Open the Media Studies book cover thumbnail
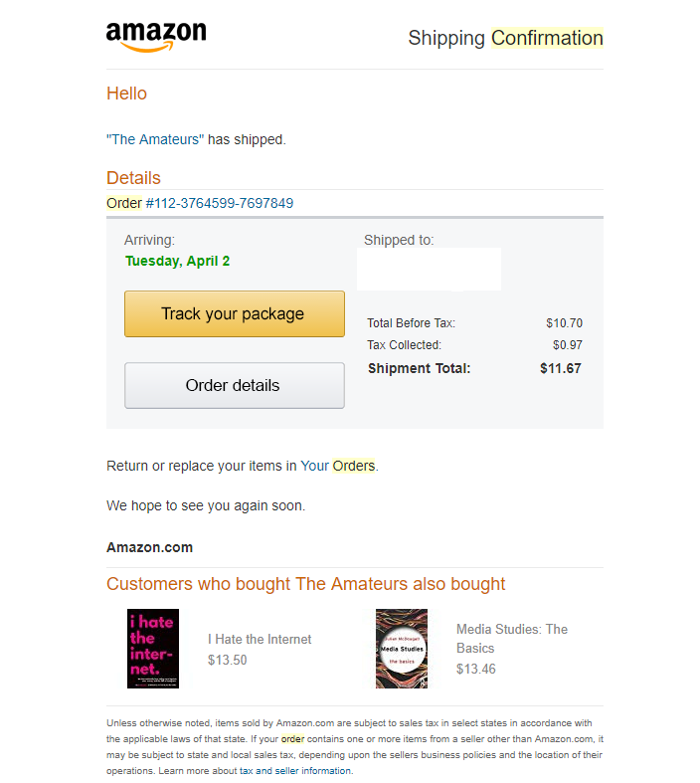 (x=402, y=649)
